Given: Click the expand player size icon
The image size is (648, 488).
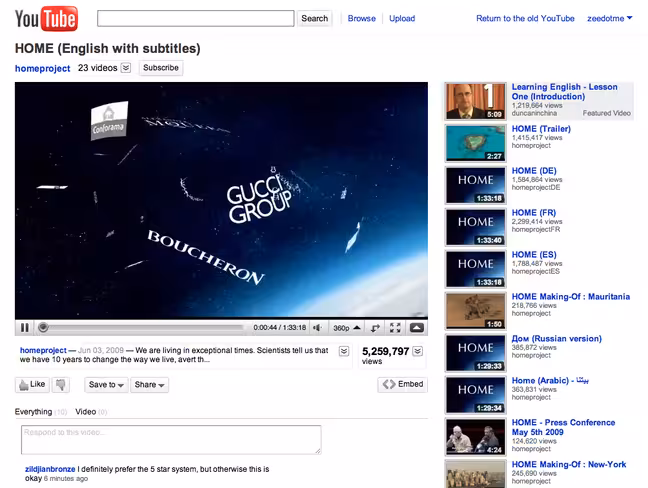Looking at the screenshot, I should pos(375,328).
